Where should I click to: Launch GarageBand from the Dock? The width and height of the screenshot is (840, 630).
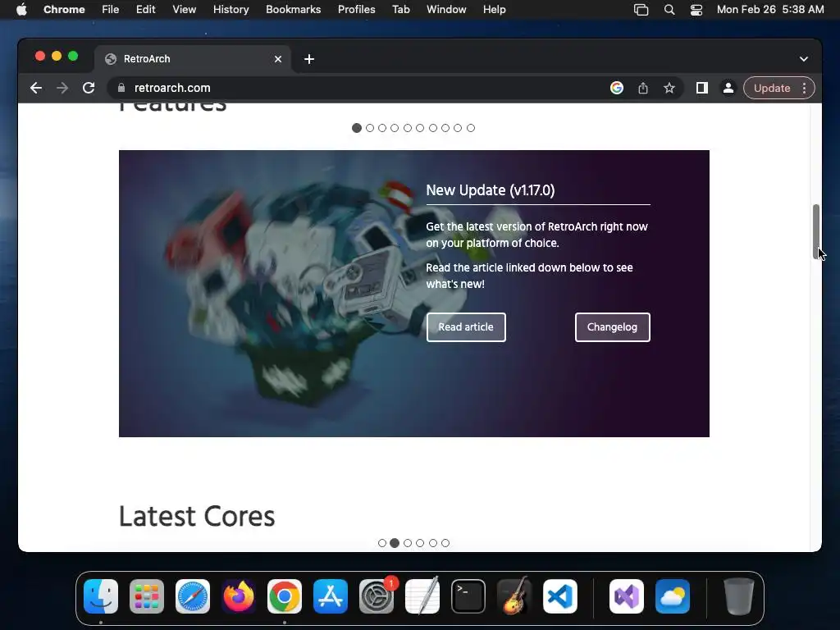coord(514,596)
